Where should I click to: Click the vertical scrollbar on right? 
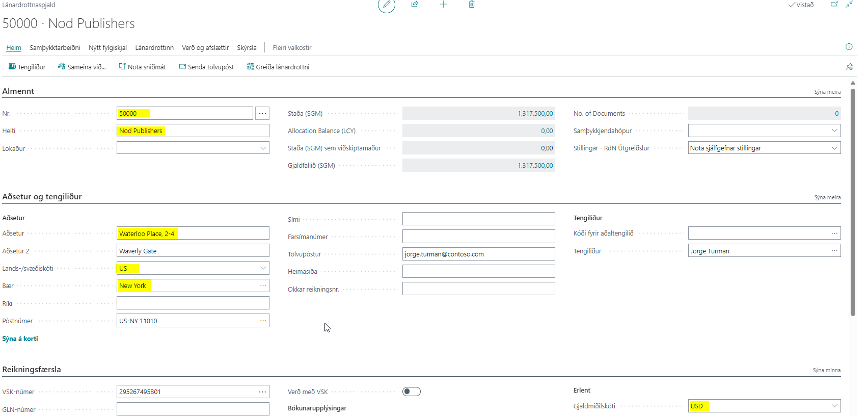853,204
